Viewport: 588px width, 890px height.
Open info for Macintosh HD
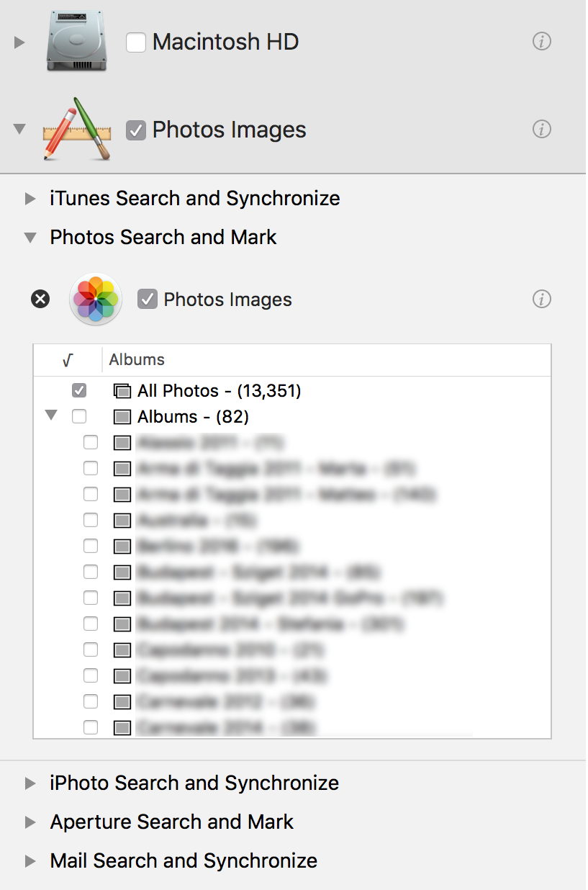[541, 42]
